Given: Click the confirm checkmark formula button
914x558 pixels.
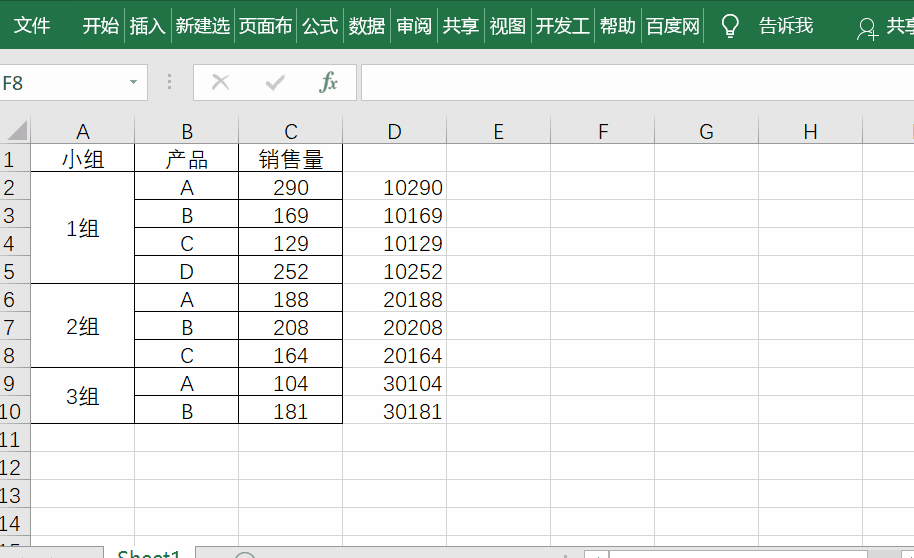Looking at the screenshot, I should (x=275, y=83).
